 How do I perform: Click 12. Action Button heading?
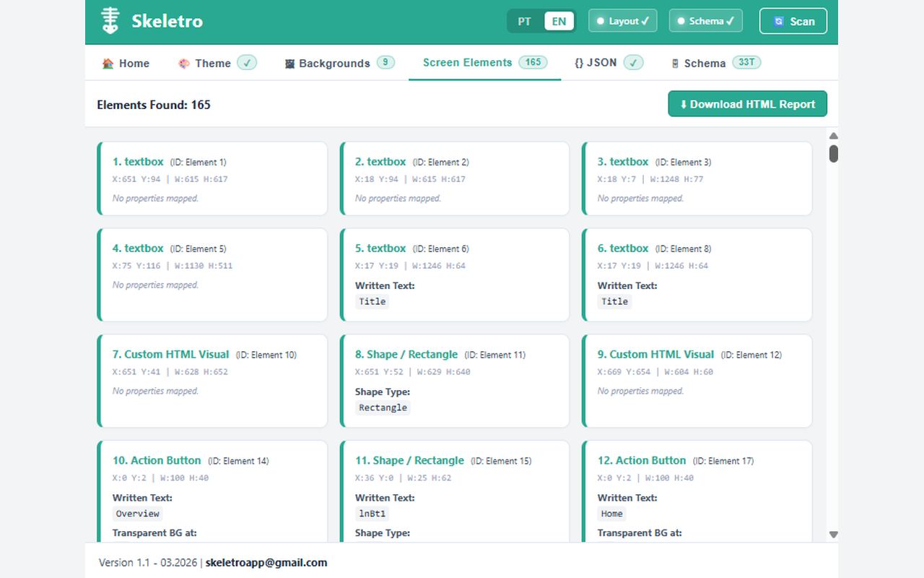point(642,460)
